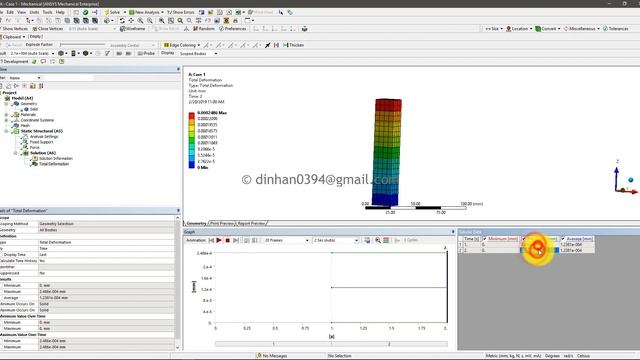Select Mesh in the outline tree

tap(25, 126)
